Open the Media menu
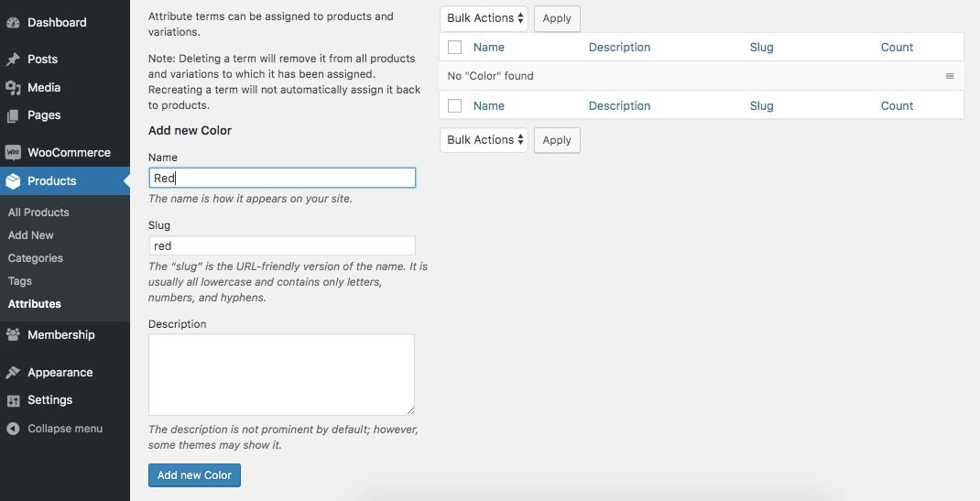 pyautogui.click(x=44, y=87)
